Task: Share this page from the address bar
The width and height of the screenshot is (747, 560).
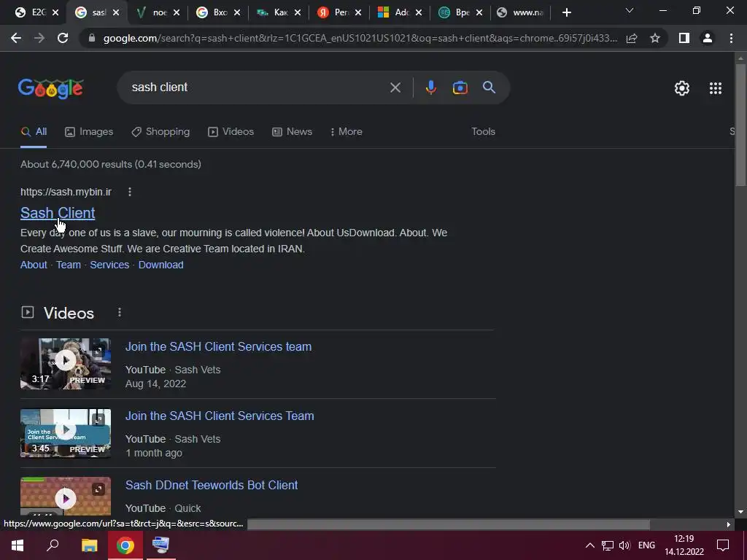Action: coord(632,38)
